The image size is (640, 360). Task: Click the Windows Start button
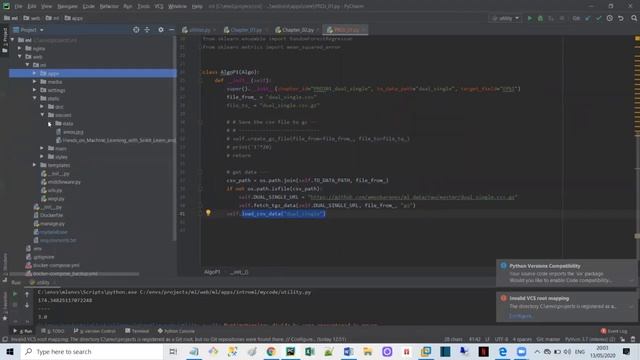click(x=10, y=351)
